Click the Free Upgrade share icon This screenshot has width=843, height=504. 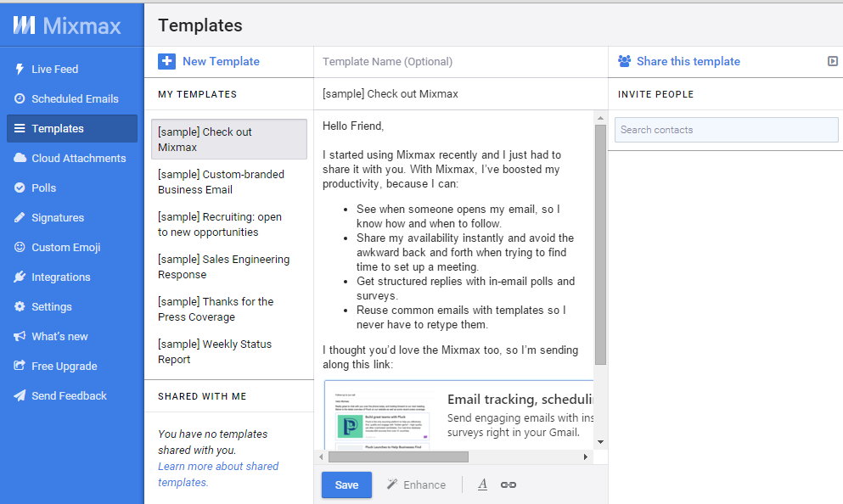20,366
